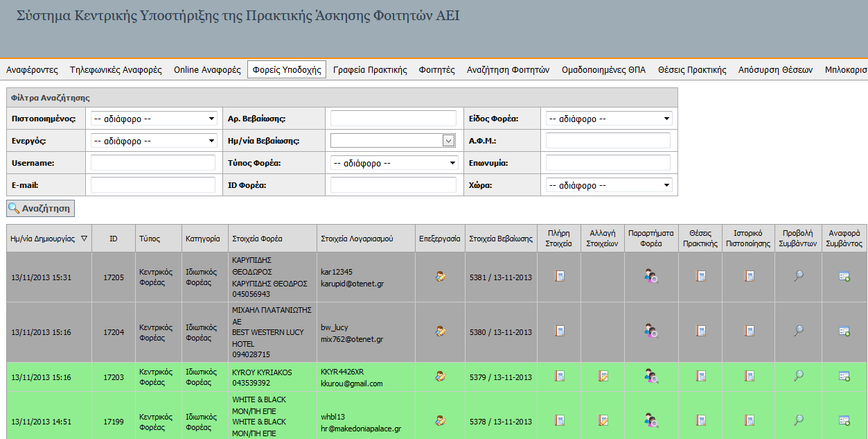Report incident icon for ID 17204

point(844,331)
